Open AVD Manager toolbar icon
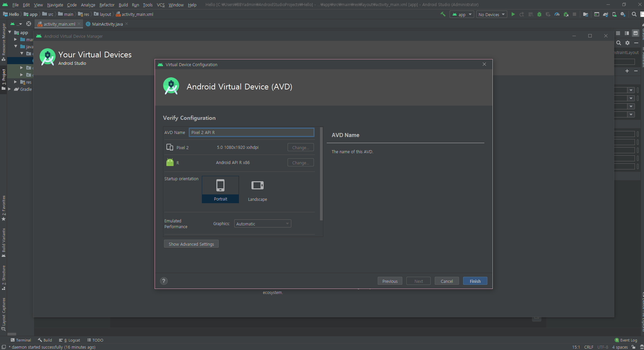644x350 pixels. [x=614, y=14]
